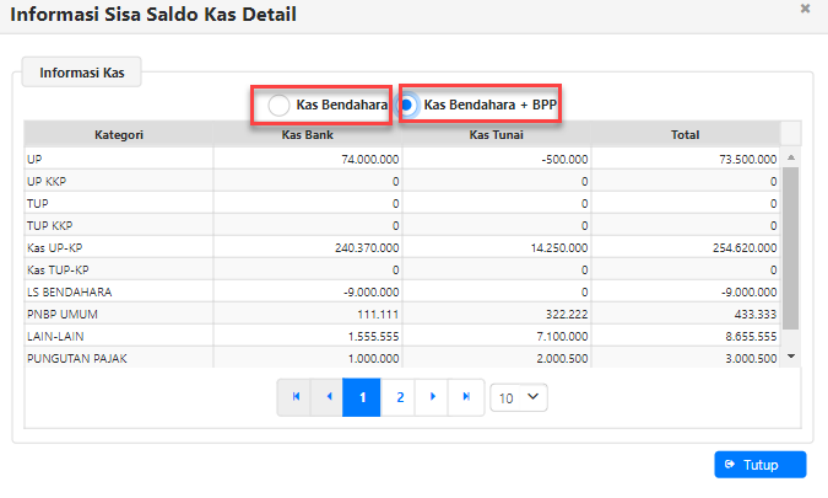This screenshot has width=828, height=498.
Task: Select the Kas Bendahara + BPP option
Action: [409, 104]
